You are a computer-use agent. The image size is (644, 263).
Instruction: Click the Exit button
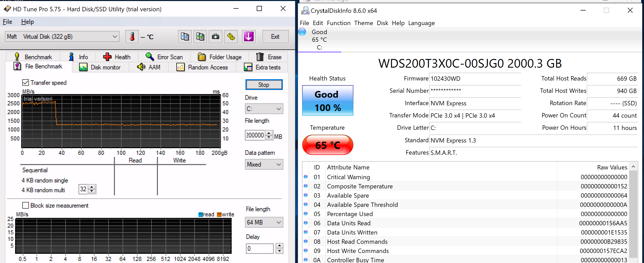(275, 37)
